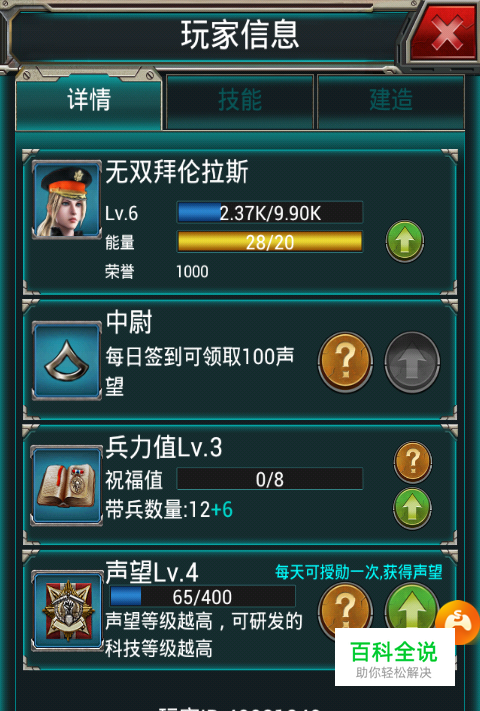Viewport: 480px width, 711px height.
Task: Open the 中尉 rank help question mark
Action: [x=345, y=362]
